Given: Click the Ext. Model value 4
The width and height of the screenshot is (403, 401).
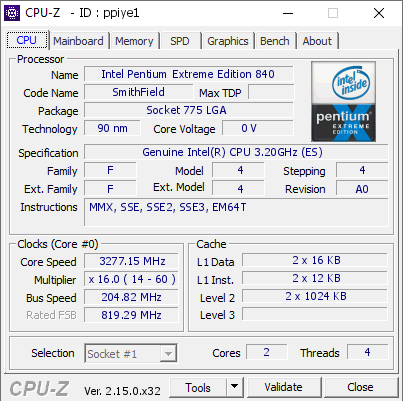Looking at the screenshot, I should (x=238, y=189).
